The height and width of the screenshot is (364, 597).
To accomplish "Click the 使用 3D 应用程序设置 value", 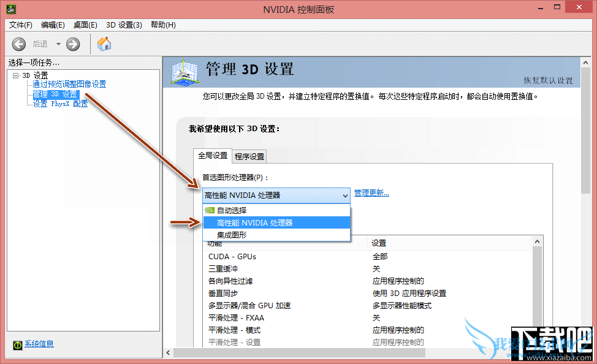I will coord(409,293).
